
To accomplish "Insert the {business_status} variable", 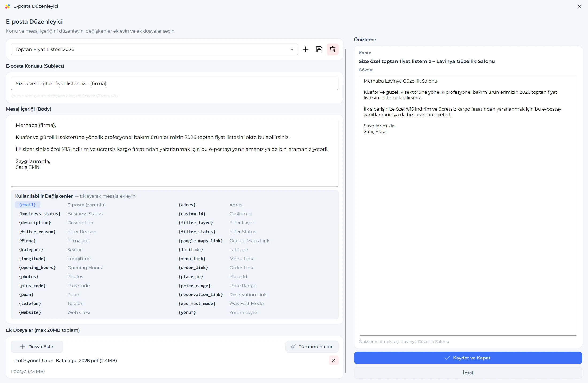I will click(x=40, y=214).
